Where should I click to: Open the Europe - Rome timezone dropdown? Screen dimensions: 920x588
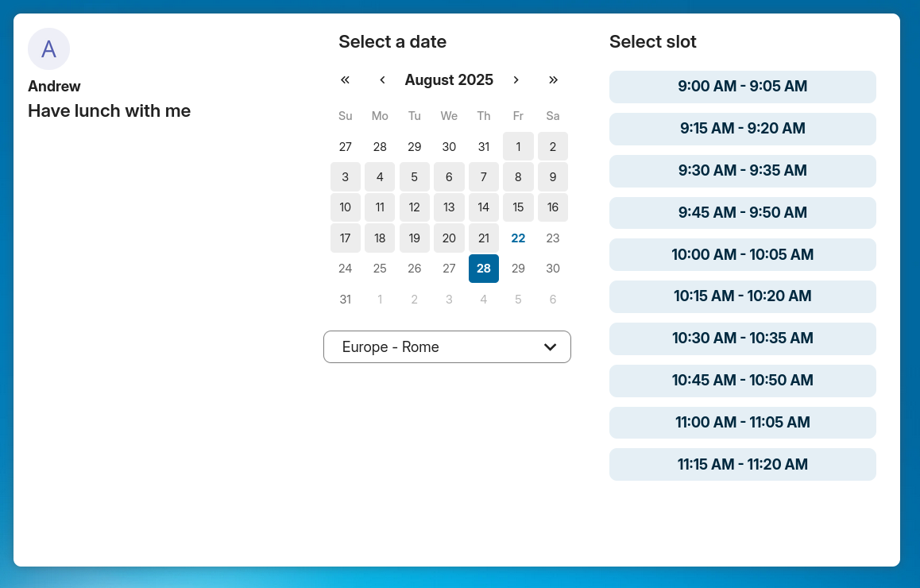pos(446,346)
